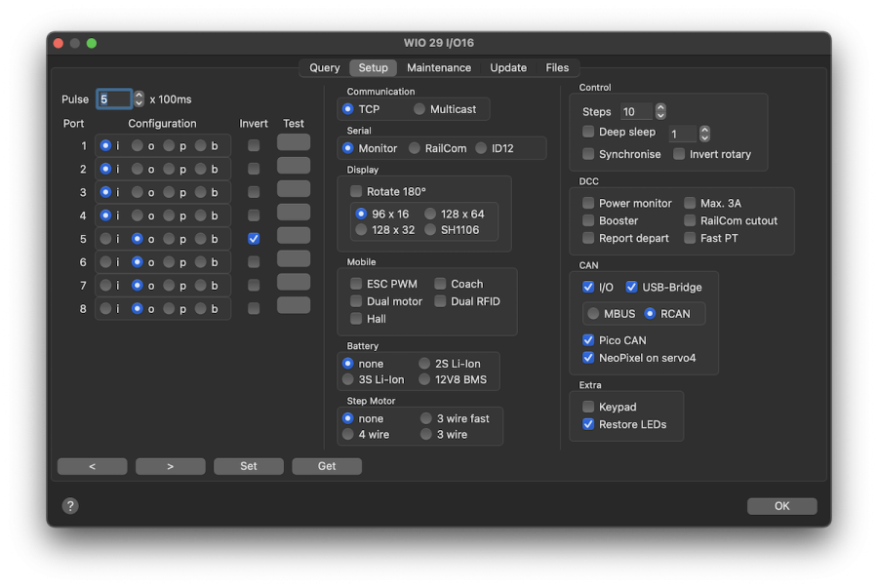The width and height of the screenshot is (878, 588).
Task: Open the Query tab
Action: click(x=325, y=68)
